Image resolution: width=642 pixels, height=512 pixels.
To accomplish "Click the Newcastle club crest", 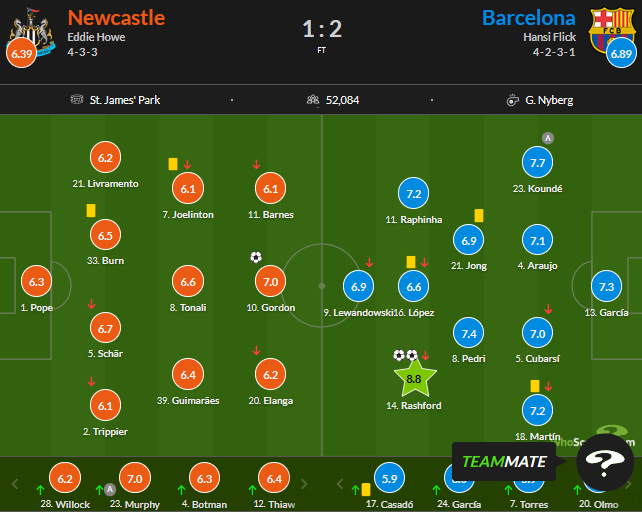I will (22, 27).
